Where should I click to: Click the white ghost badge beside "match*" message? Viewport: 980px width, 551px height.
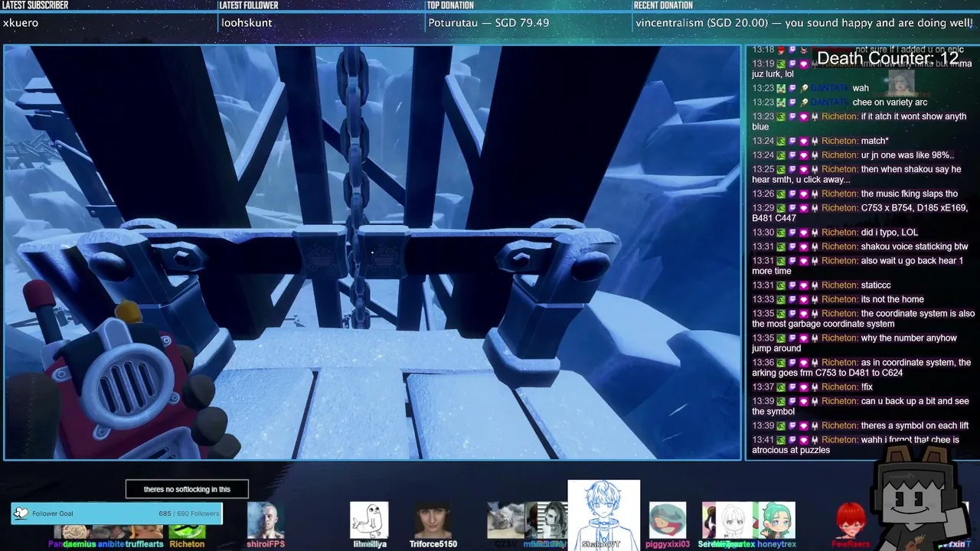[815, 141]
